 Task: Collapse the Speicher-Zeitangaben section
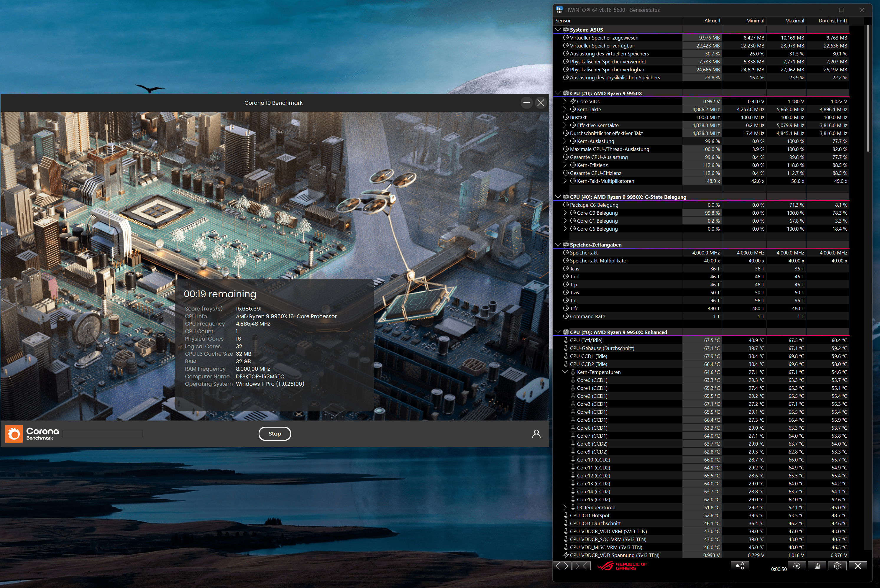(558, 244)
